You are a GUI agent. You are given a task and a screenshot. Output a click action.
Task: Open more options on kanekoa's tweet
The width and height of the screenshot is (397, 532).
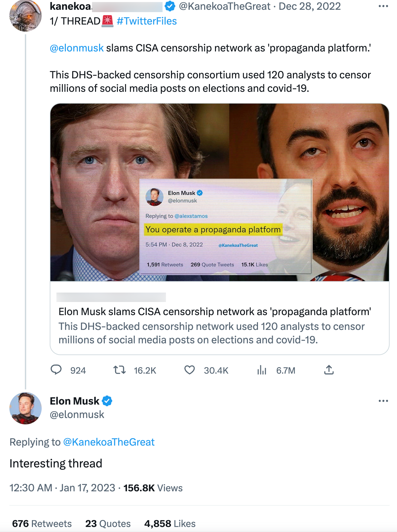pos(383,6)
